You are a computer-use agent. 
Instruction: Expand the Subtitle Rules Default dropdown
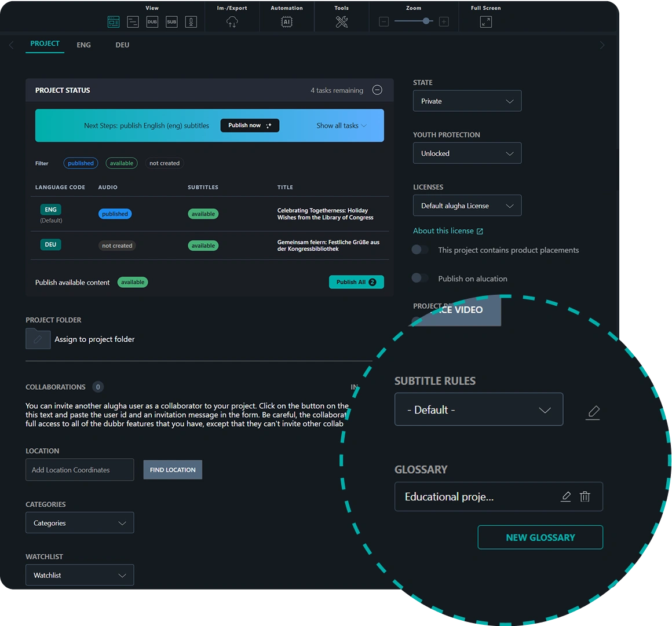pos(479,409)
